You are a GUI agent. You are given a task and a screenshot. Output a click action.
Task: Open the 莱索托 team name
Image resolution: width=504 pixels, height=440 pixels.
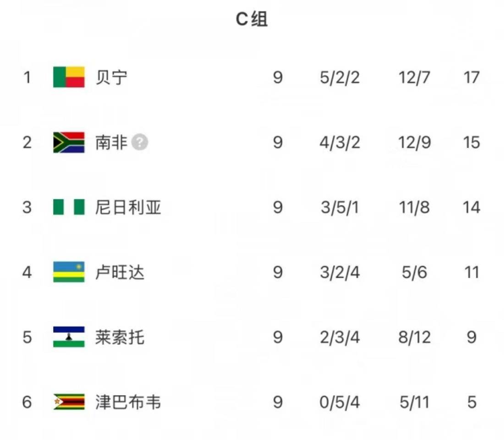[120, 337]
